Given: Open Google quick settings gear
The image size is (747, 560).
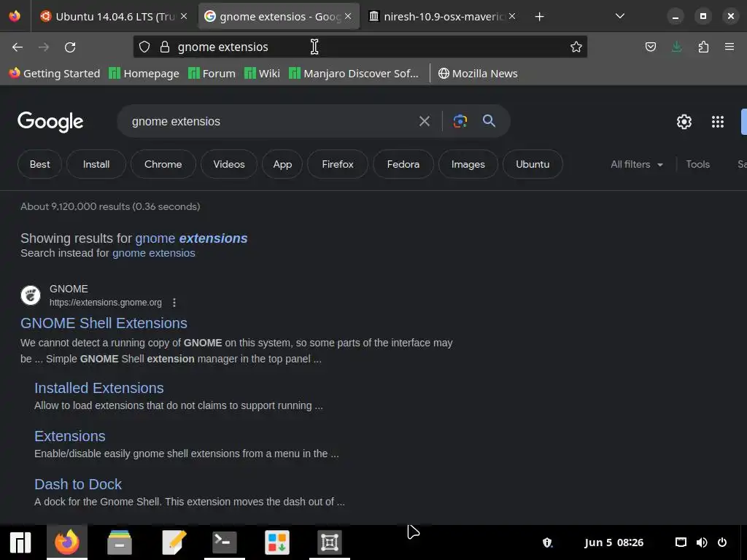Looking at the screenshot, I should (684, 122).
